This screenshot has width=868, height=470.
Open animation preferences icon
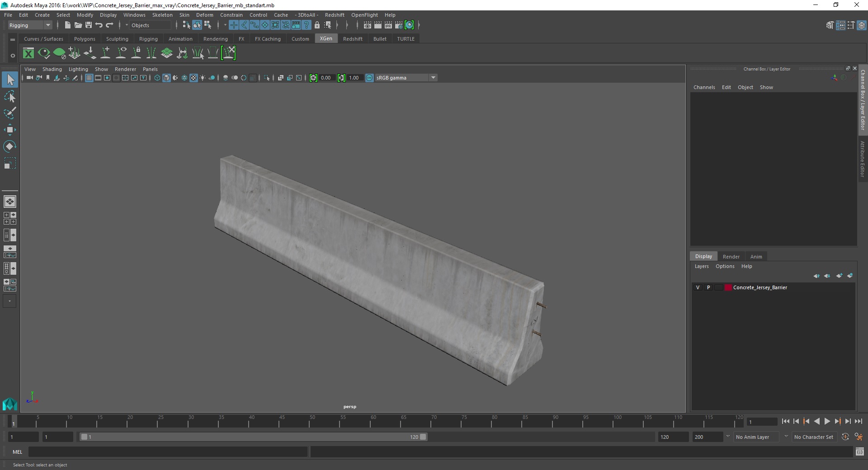pos(859,437)
